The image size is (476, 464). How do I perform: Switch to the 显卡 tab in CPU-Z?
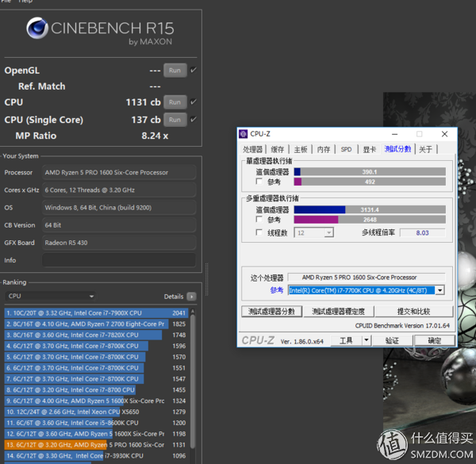point(370,149)
